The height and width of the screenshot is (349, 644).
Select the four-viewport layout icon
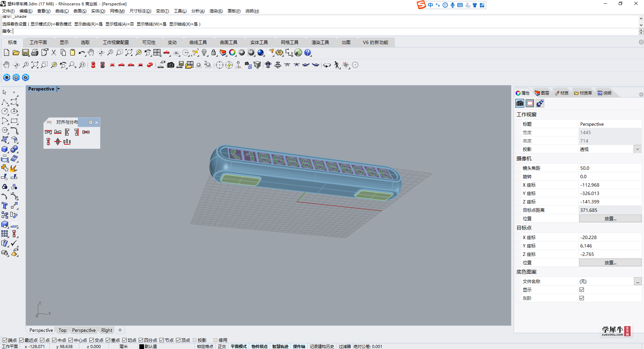pyautogui.click(x=157, y=52)
